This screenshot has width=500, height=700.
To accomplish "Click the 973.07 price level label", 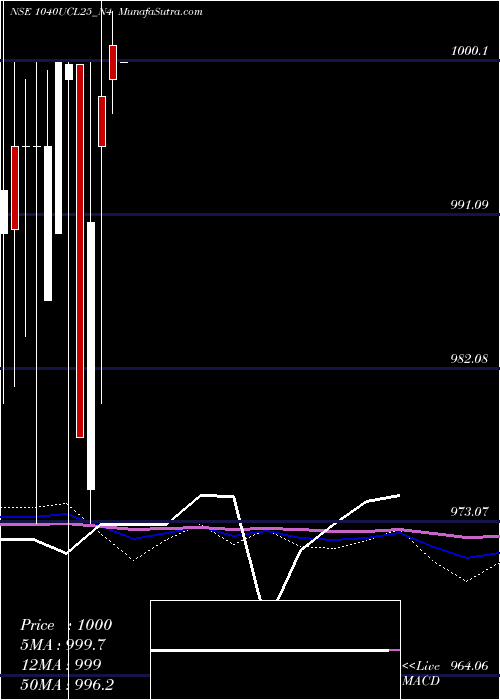I will click(470, 512).
